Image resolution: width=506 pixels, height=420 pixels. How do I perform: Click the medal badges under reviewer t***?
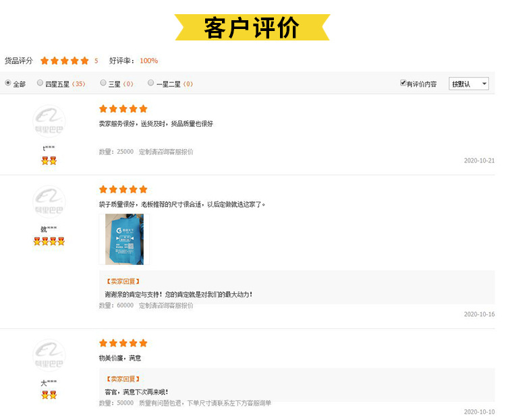click(x=49, y=160)
